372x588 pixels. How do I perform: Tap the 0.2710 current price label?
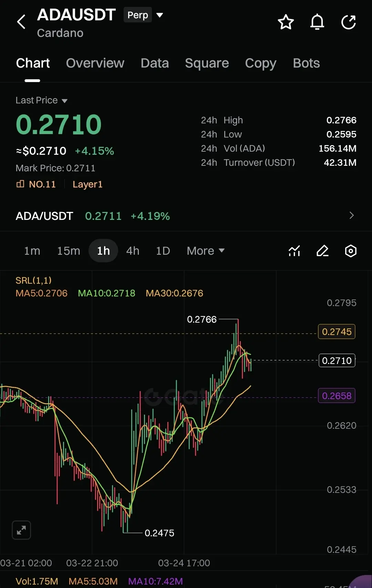(x=337, y=361)
